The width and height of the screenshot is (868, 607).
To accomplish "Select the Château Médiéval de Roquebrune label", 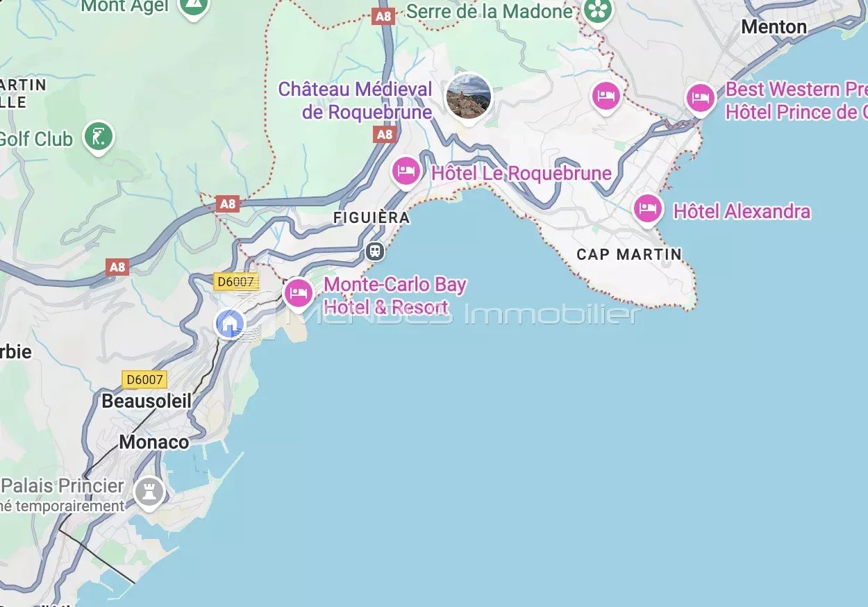I will coord(356,101).
